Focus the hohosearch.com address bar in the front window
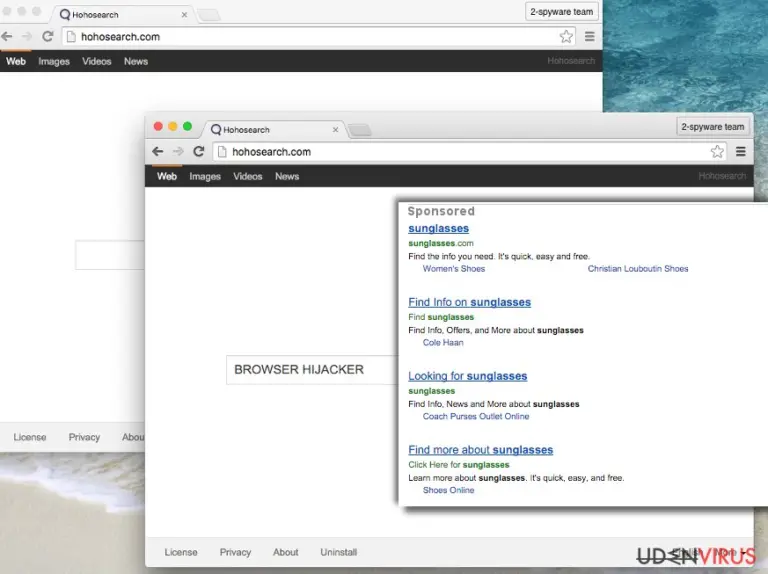Screen dimensions: 768x574 (469, 152)
